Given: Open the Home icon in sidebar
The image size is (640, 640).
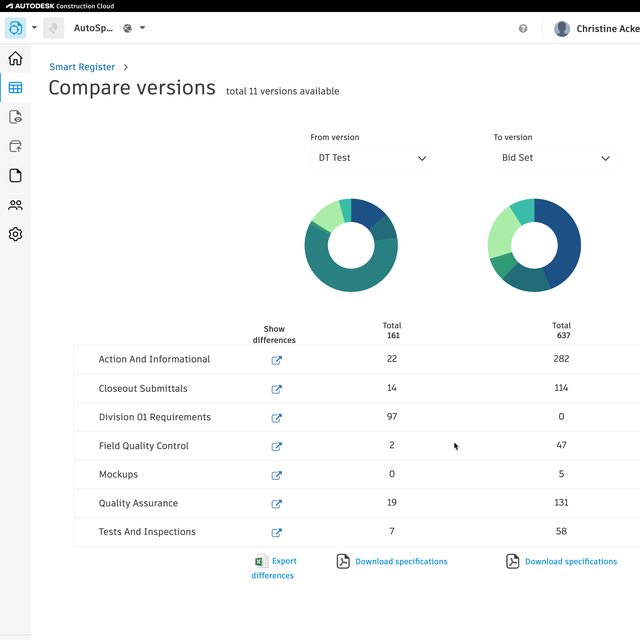Looking at the screenshot, I should point(15,58).
